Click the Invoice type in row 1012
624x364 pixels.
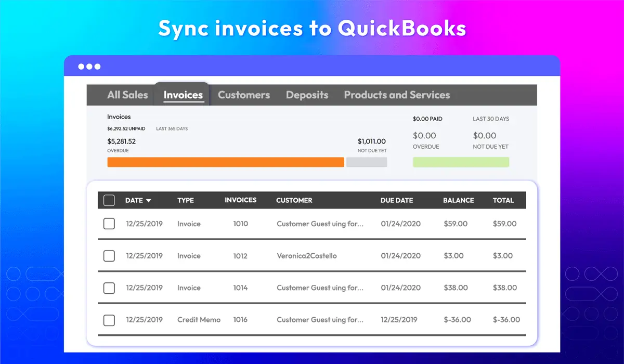pyautogui.click(x=189, y=256)
